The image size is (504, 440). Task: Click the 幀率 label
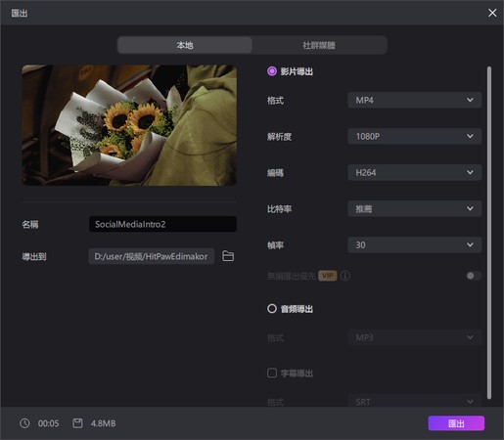point(275,245)
